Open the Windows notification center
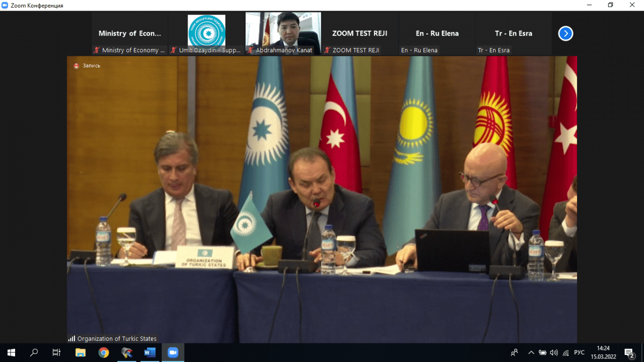 point(629,352)
